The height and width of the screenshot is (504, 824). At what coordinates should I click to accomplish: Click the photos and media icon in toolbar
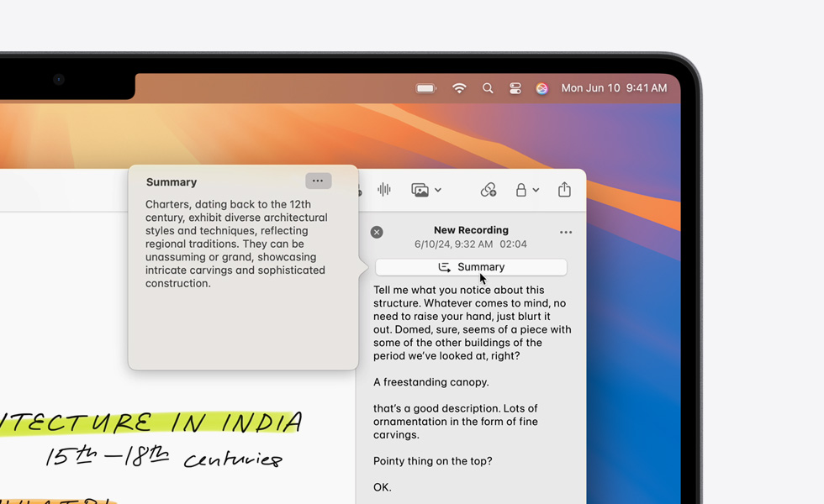(x=420, y=190)
